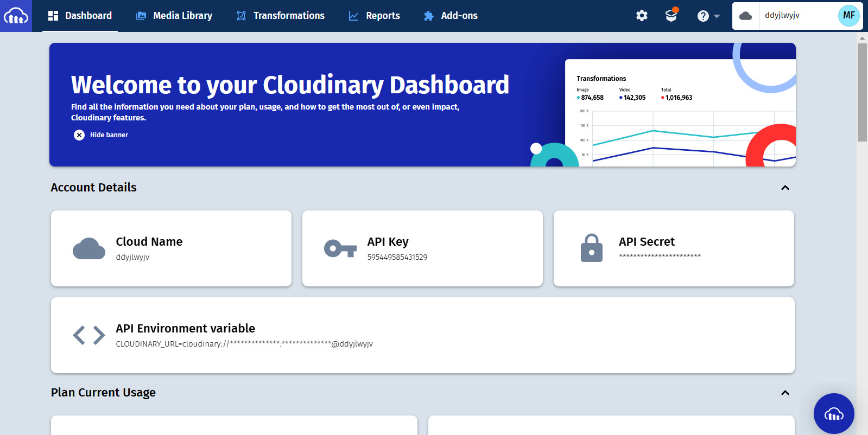868x435 pixels.
Task: Click the page vertical scrollbar thumb
Action: click(862, 92)
